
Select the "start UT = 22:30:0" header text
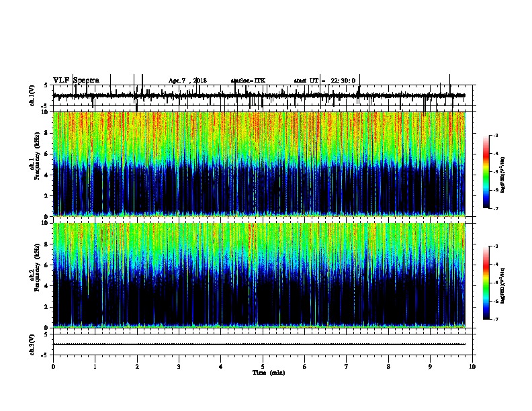pyautogui.click(x=324, y=81)
